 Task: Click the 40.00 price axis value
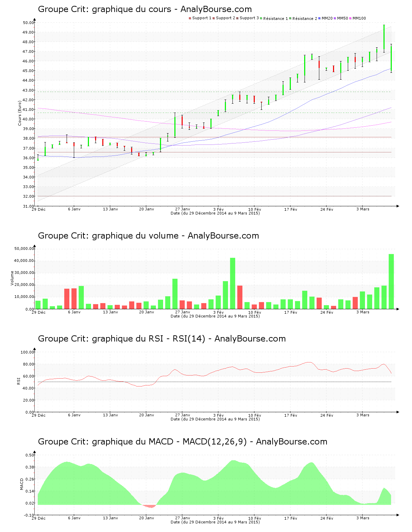[28, 119]
